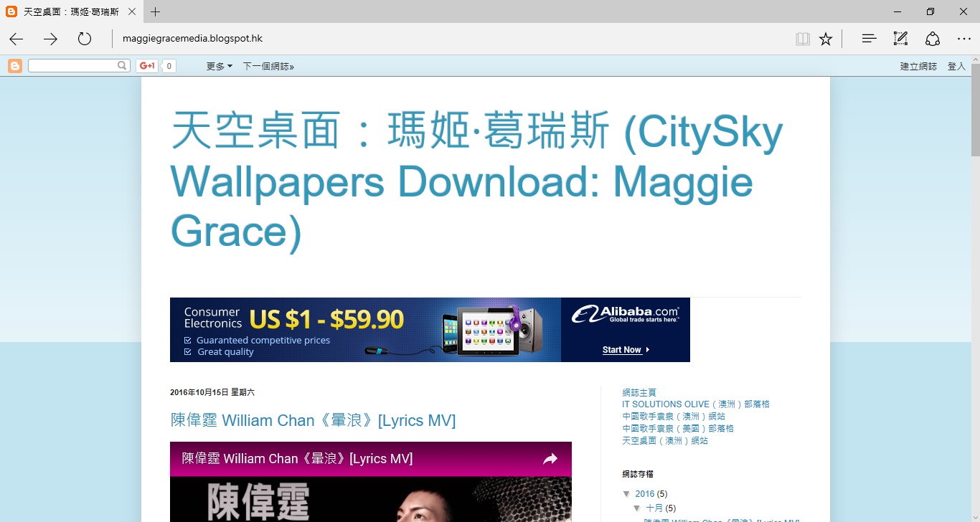Click the orange Blogger logo icon
Screen dimensions: 980x522
[x=15, y=66]
